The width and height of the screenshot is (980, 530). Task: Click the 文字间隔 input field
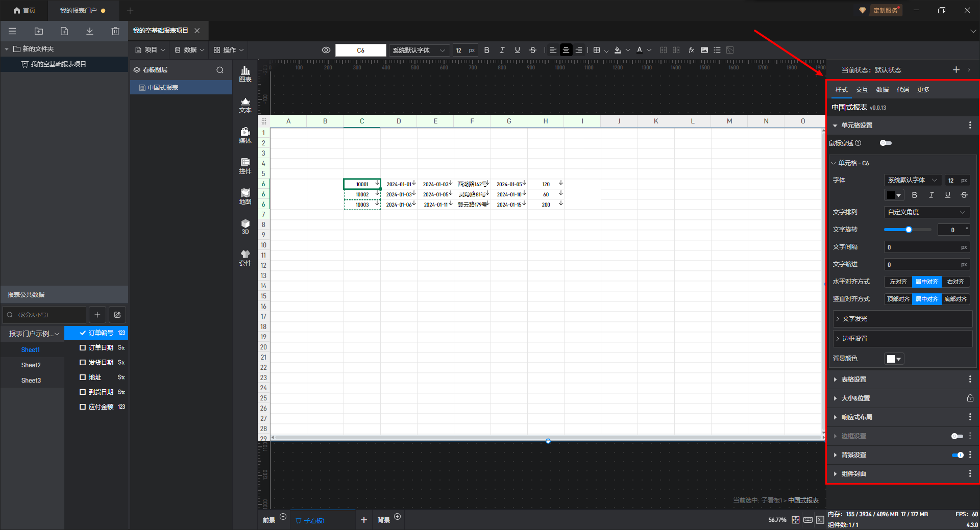click(x=922, y=247)
